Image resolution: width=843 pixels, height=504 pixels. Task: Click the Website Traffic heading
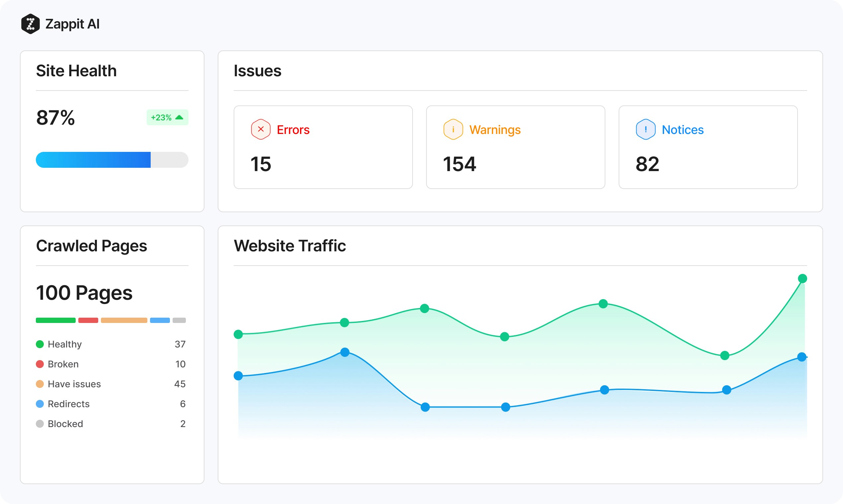coord(290,246)
